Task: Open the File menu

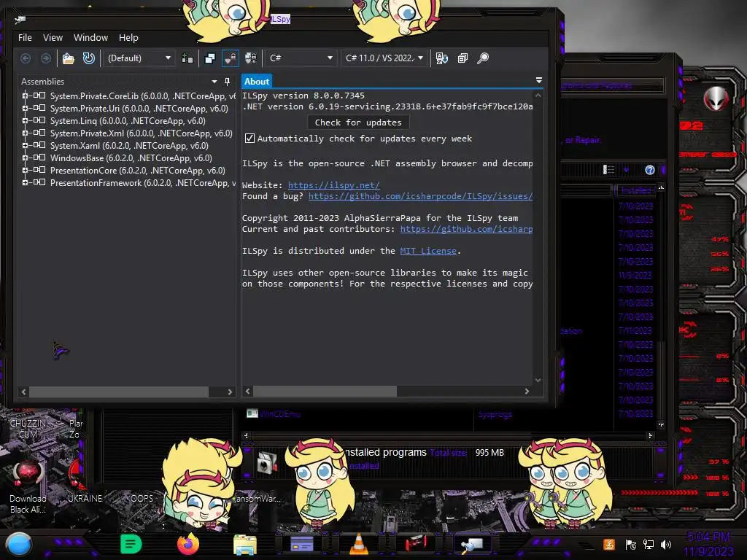Action: [x=25, y=38]
